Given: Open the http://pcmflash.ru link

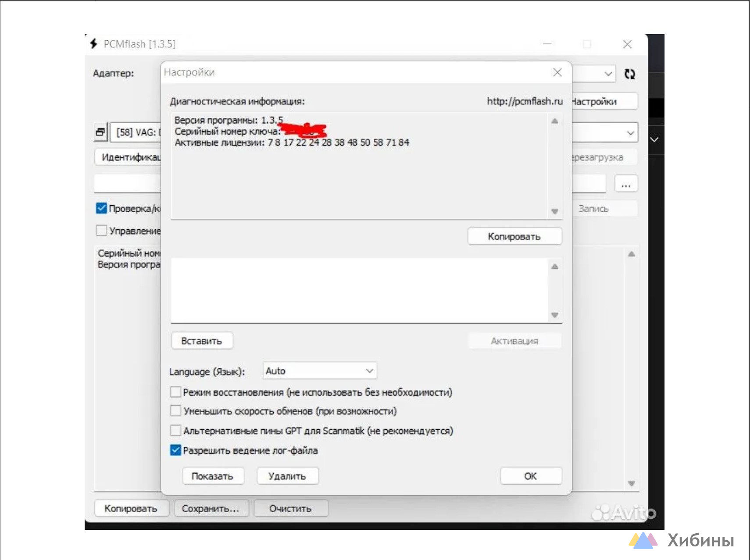Looking at the screenshot, I should tap(525, 101).
